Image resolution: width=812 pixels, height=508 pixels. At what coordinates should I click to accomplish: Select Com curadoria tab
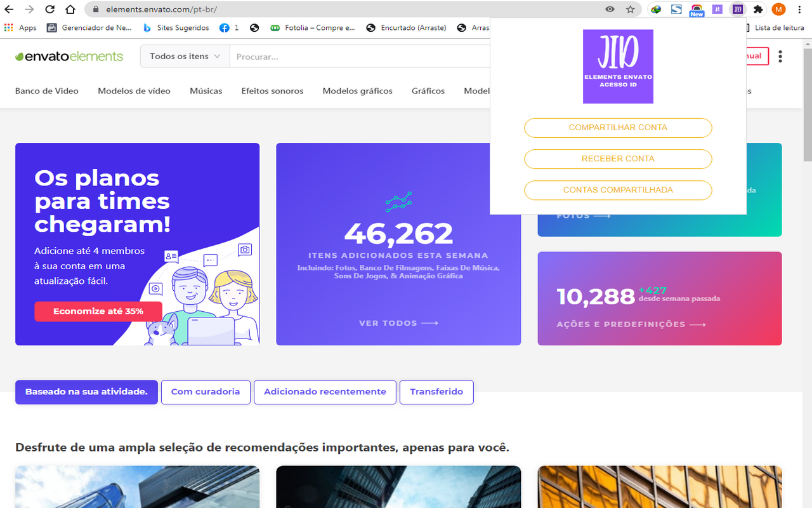click(206, 392)
